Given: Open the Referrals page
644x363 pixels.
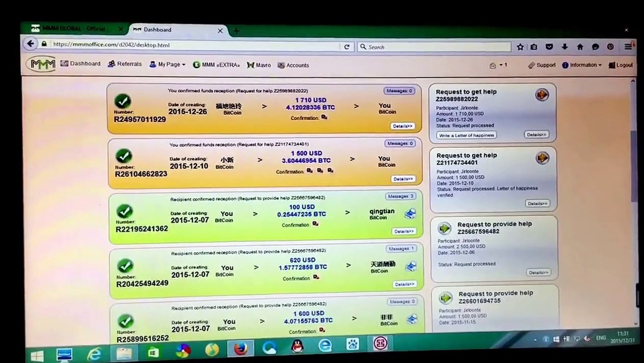Looking at the screenshot, I should [124, 64].
